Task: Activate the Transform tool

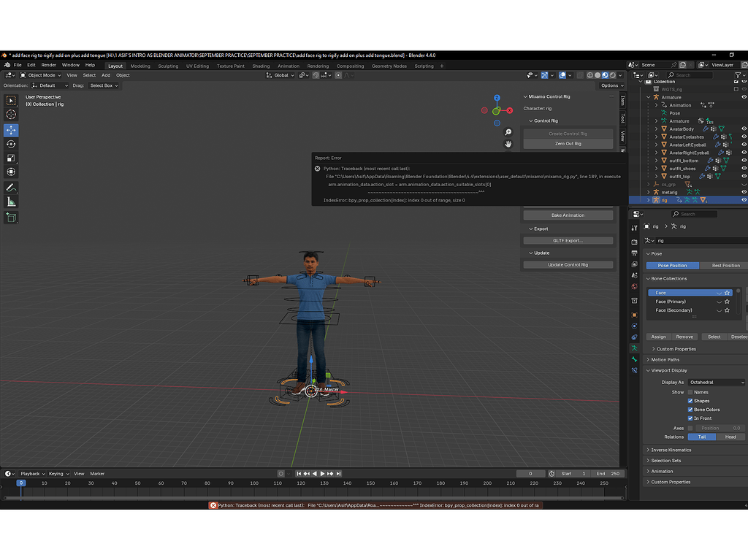Action: 11,172
